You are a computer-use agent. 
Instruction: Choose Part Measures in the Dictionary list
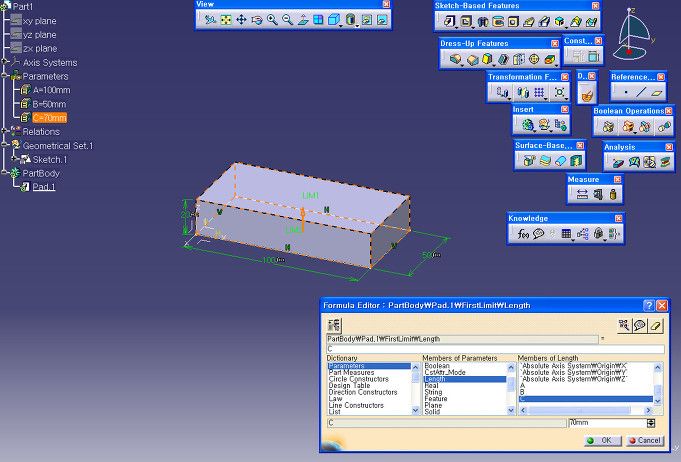coord(351,373)
